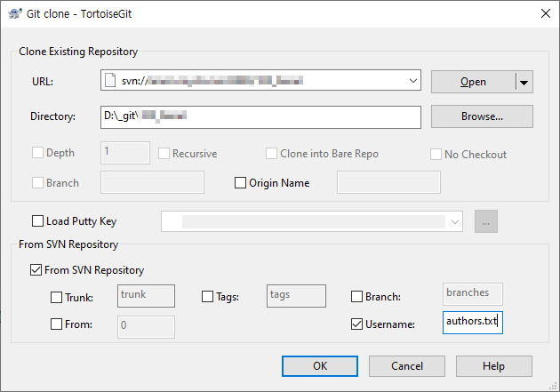Screen dimensions: 560x392
Task: Click the Depth value field
Action: pyautogui.click(x=125, y=153)
